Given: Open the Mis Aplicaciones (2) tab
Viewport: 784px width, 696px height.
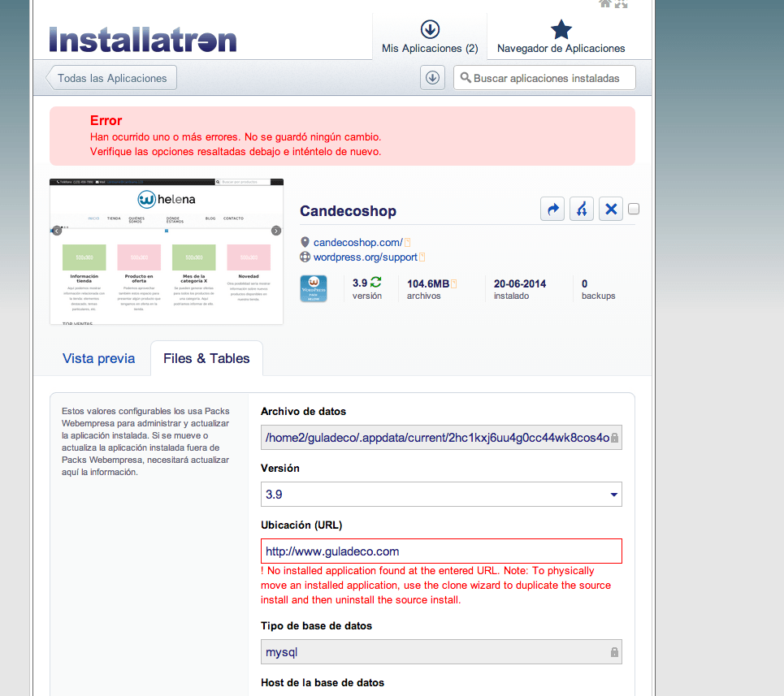Looking at the screenshot, I should (x=430, y=37).
